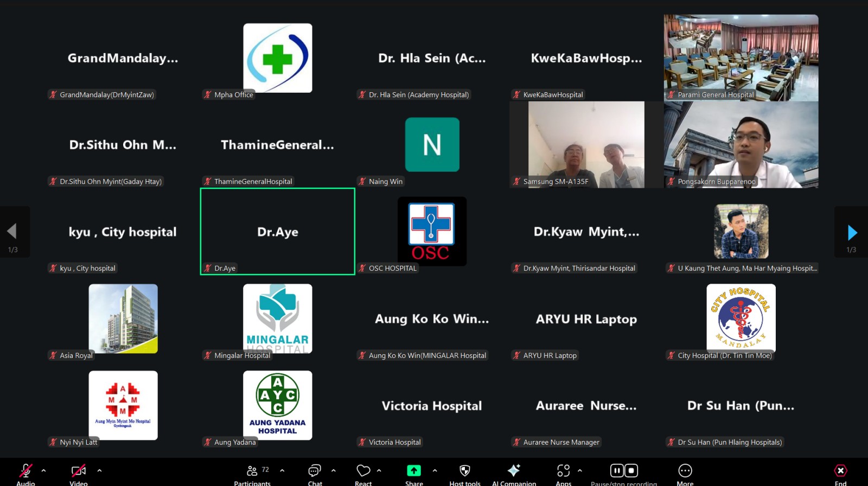
Task: Expand the video options chevron
Action: tap(99, 470)
